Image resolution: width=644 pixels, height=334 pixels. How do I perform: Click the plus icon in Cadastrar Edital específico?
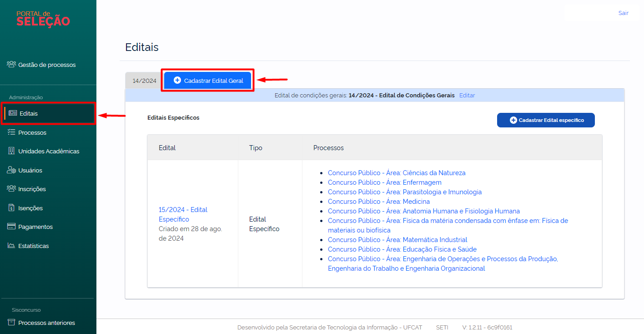[513, 120]
